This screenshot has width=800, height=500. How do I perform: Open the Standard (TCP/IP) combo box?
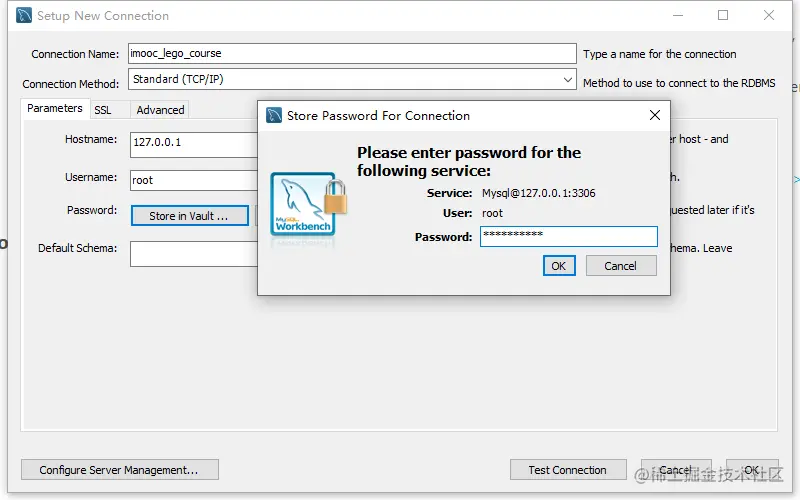352,79
